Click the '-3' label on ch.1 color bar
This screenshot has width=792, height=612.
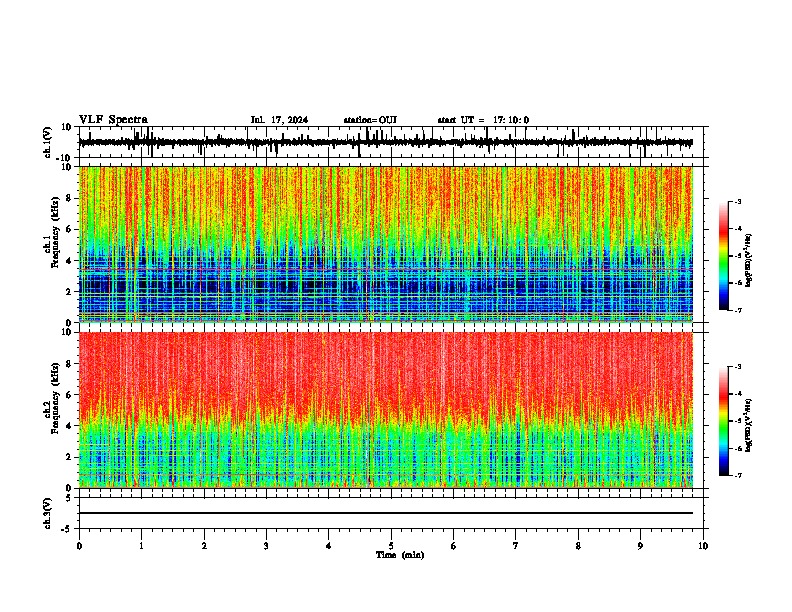point(738,202)
